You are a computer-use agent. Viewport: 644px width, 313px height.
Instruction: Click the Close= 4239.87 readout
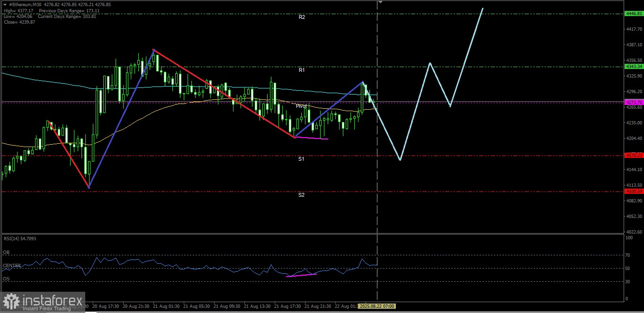19,22
